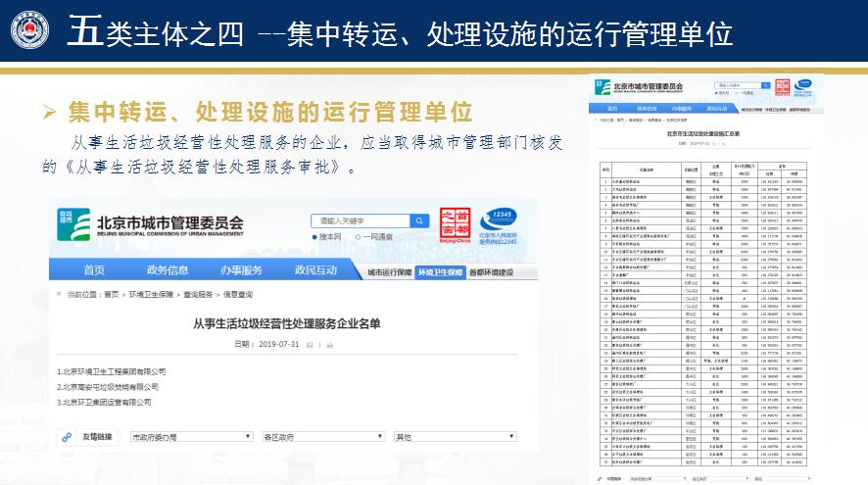
Task: Click the commission logo in right screenshot
Action: pos(603,87)
